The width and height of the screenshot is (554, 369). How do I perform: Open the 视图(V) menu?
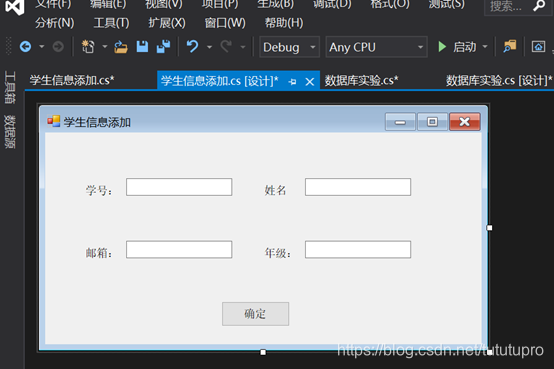tap(164, 4)
